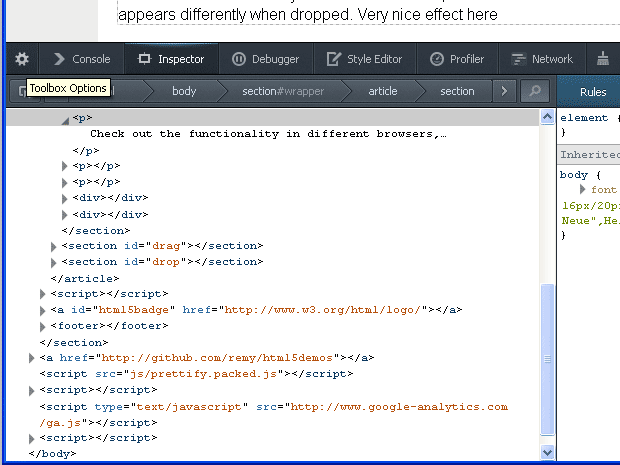Click the body selector in Rules
620x465 pixels.
(574, 174)
